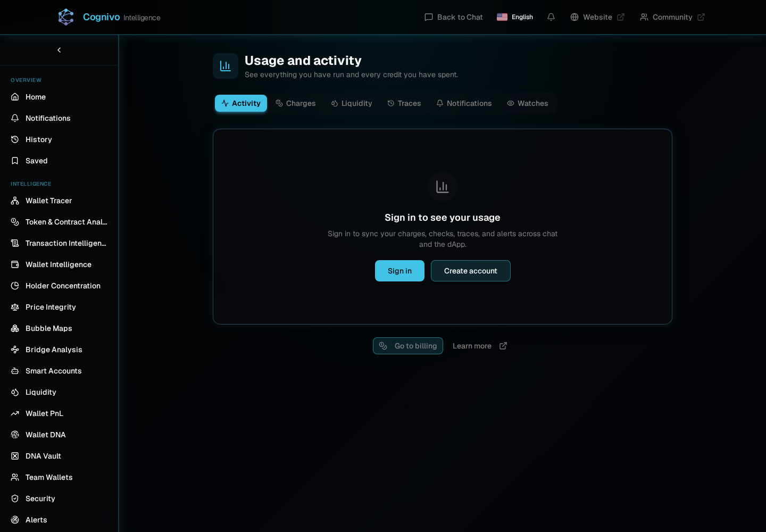766x532 pixels.
Task: Click the Liquidity icon in sidebar
Action: (15, 392)
